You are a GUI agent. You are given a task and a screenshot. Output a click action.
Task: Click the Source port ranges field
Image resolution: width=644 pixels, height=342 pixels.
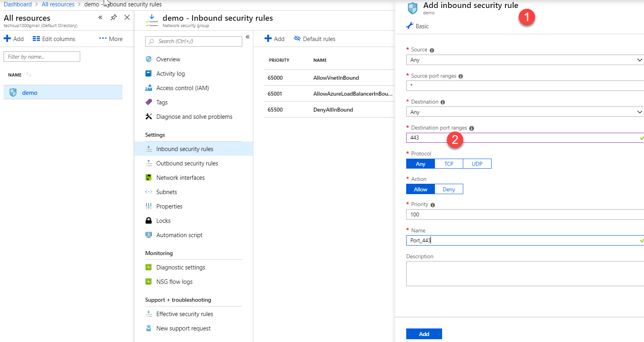tap(525, 86)
